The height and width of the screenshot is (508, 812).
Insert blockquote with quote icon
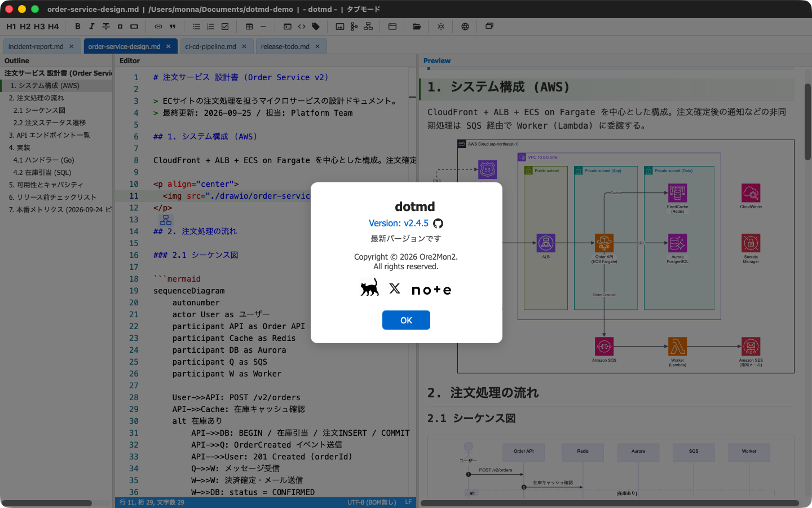pos(173,27)
